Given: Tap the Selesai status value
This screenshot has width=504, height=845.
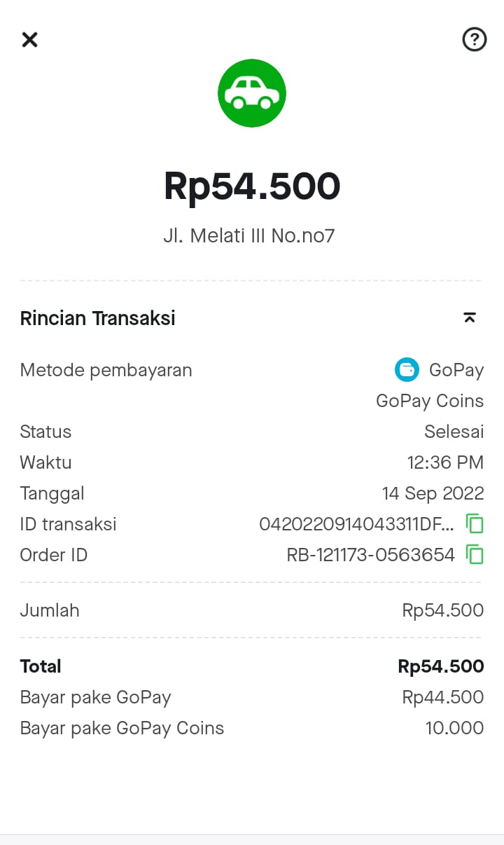Looking at the screenshot, I should [454, 432].
